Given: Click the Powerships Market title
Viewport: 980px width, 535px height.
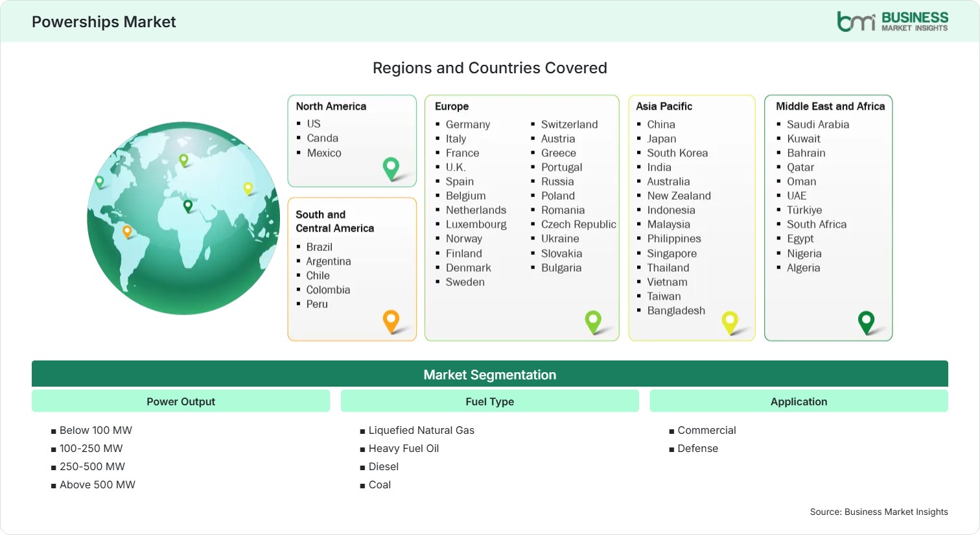Looking at the screenshot, I should [104, 22].
